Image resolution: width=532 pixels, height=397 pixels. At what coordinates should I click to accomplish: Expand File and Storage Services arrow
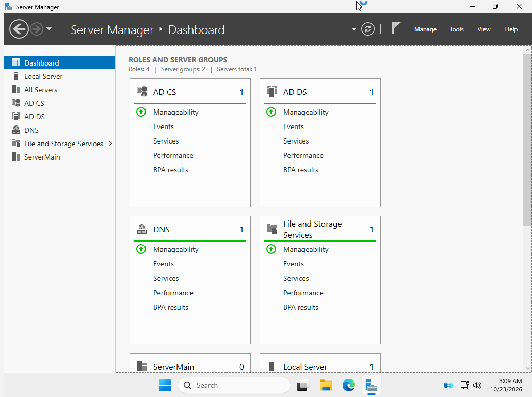click(110, 144)
